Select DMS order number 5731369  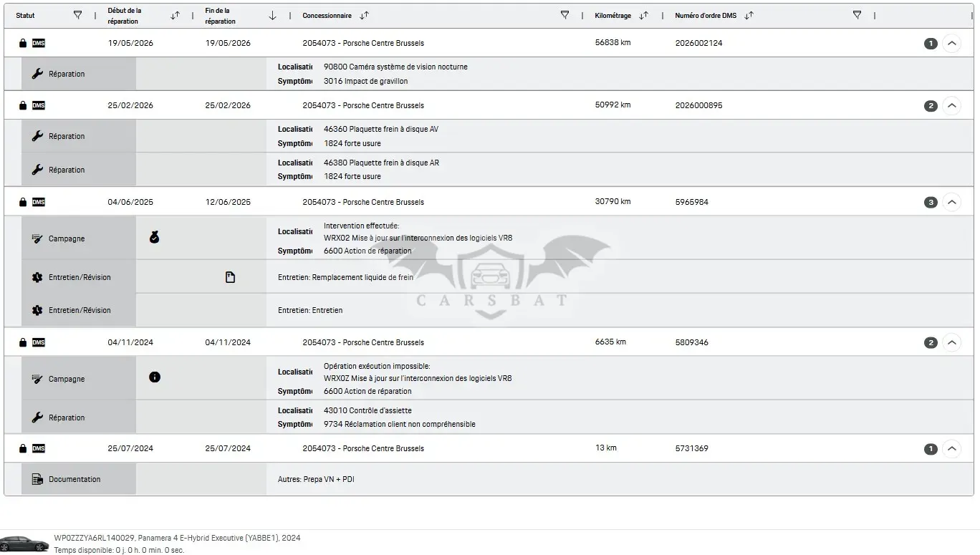(691, 448)
